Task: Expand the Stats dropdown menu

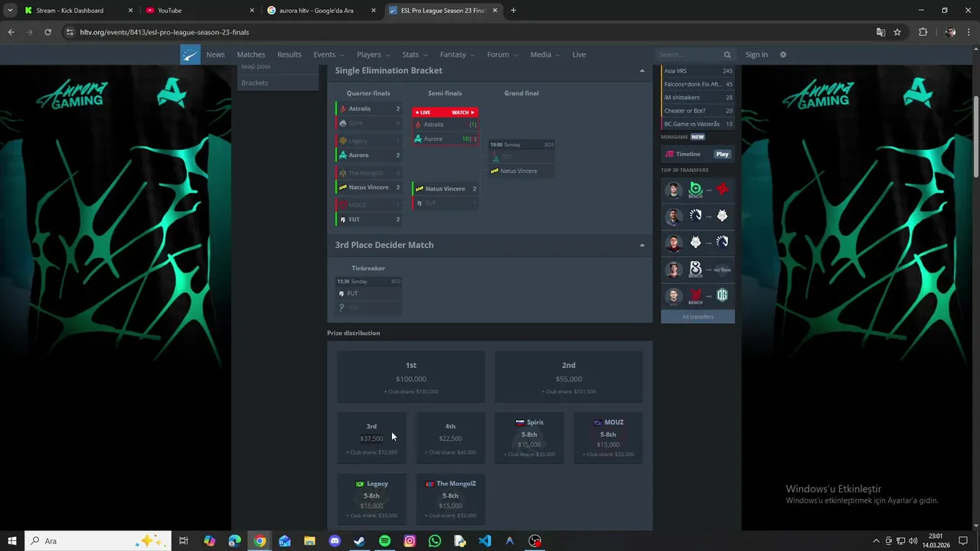Action: 415,54
